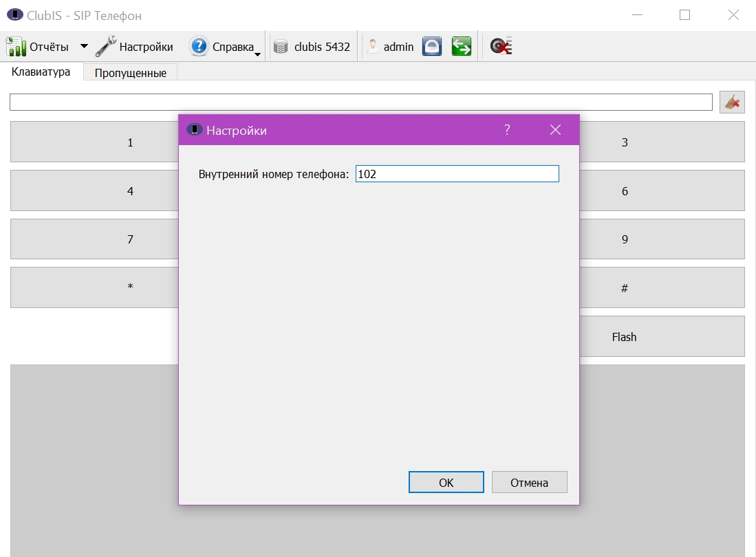The height and width of the screenshot is (557, 756).
Task: Dial digit 3 on keypad
Action: coord(662,142)
